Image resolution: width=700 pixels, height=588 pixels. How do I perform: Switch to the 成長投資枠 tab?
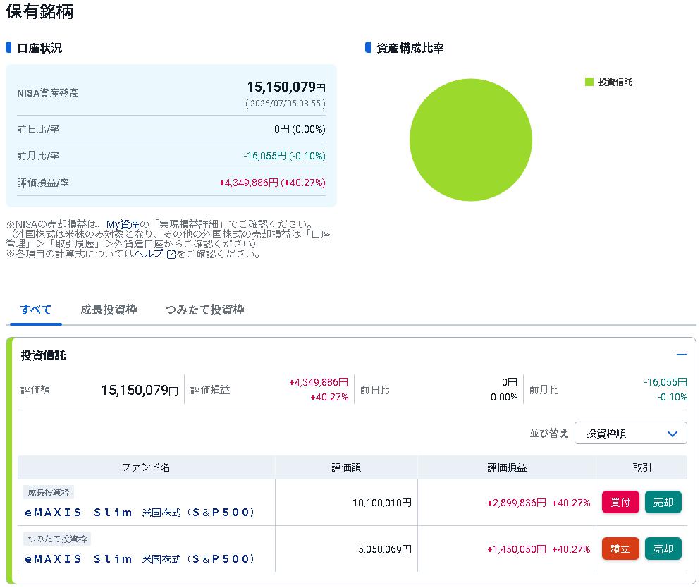pos(109,310)
